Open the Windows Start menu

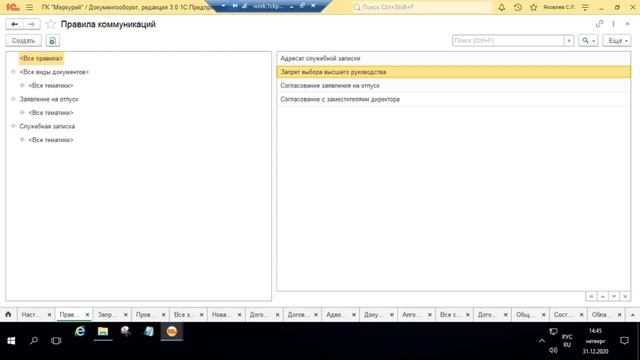point(11,341)
